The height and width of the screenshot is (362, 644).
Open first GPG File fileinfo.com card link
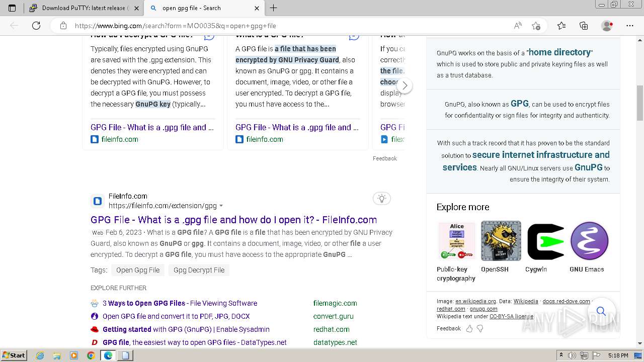(152, 127)
